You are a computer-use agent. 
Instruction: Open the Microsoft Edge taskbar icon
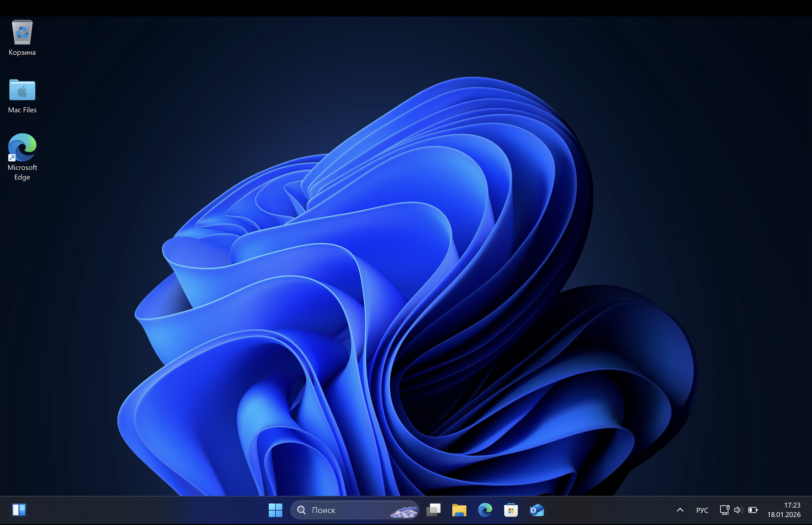(x=485, y=510)
